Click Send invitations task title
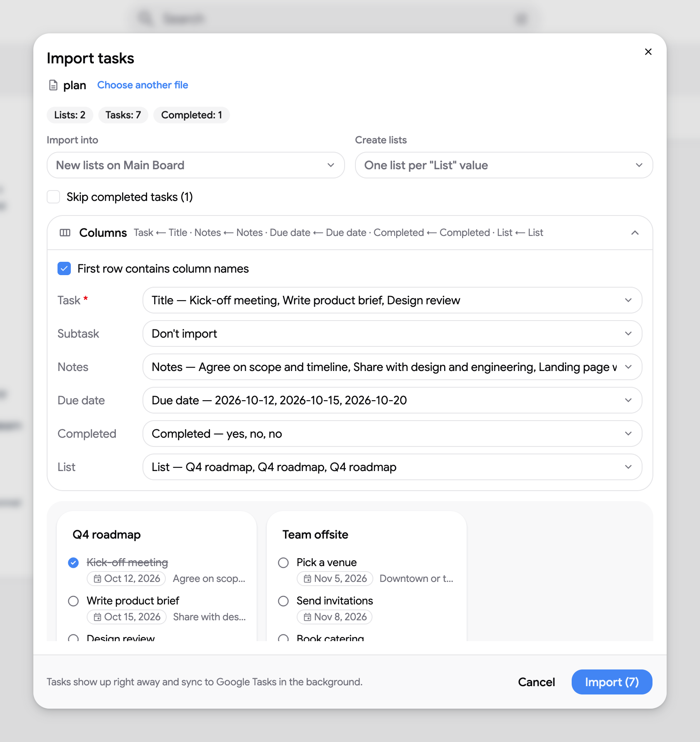Image resolution: width=700 pixels, height=742 pixels. (x=335, y=601)
